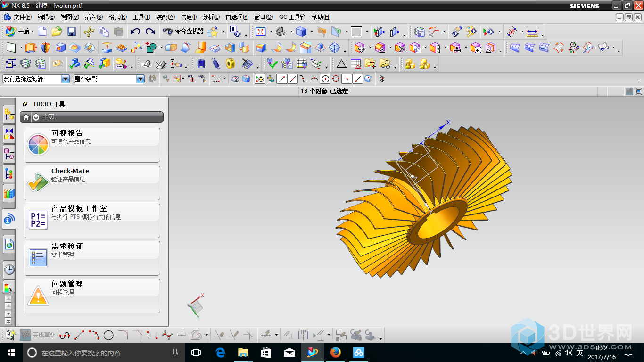Viewport: 644px width, 362px height.
Task: Click the Shell tool icon
Action: [230, 48]
